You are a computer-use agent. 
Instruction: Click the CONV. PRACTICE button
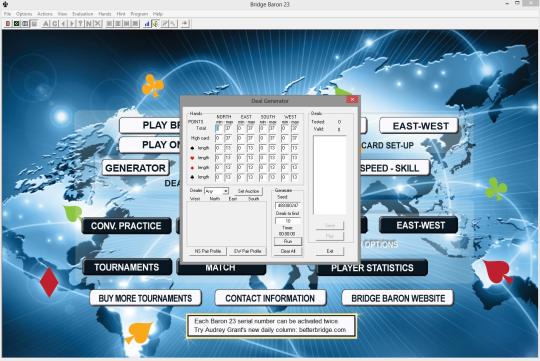tap(126, 226)
